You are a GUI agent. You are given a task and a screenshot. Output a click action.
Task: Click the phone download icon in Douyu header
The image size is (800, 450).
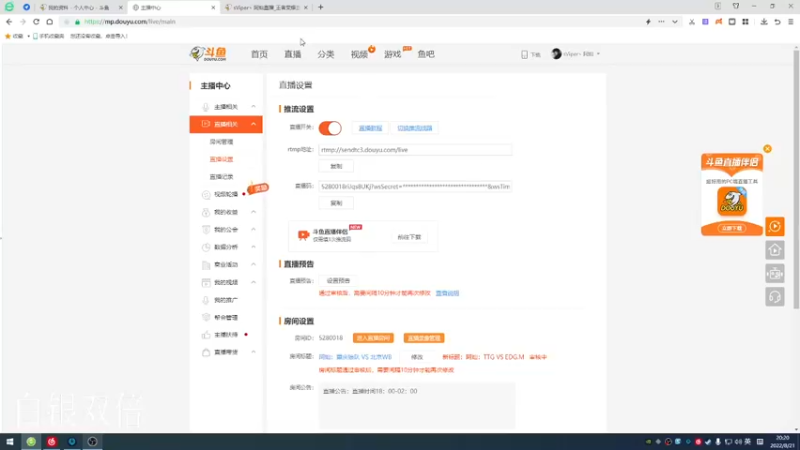(x=524, y=54)
